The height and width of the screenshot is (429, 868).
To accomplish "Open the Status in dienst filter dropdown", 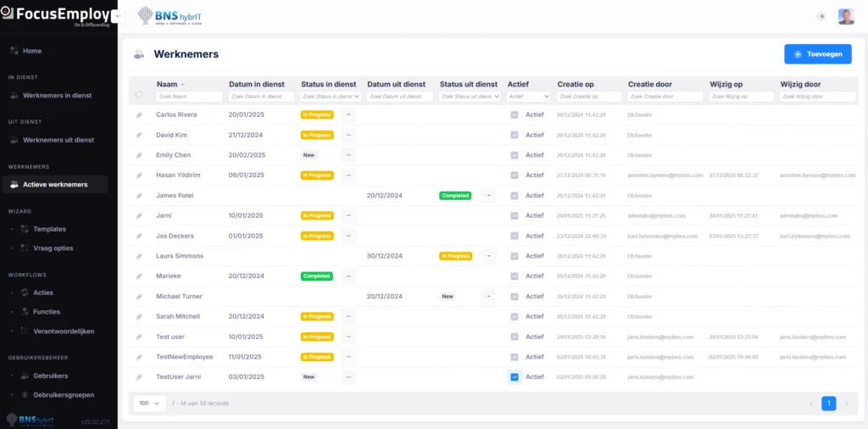I will 331,97.
